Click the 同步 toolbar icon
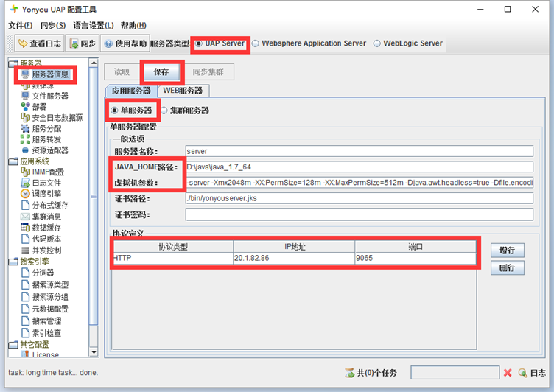This screenshot has height=392, width=554. point(74,43)
